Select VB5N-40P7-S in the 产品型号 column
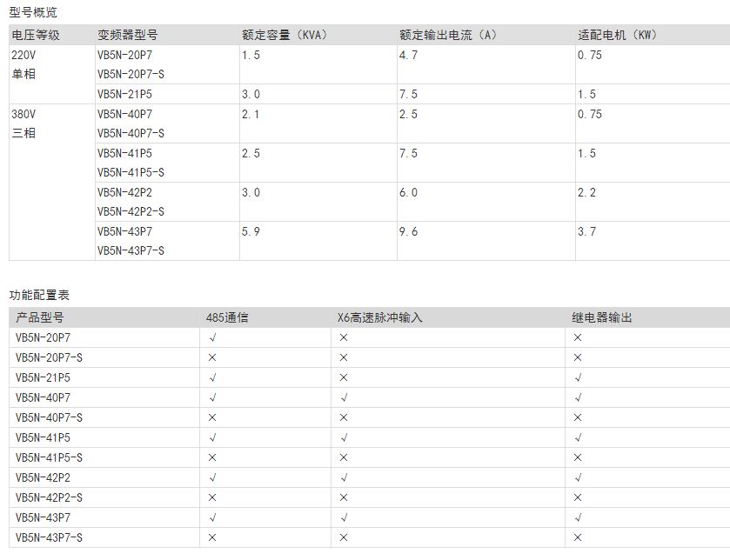Image resolution: width=730 pixels, height=560 pixels. pos(50,418)
